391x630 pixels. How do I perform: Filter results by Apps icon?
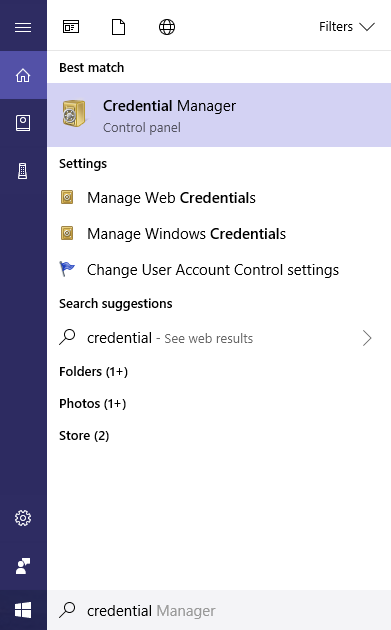coord(71,27)
